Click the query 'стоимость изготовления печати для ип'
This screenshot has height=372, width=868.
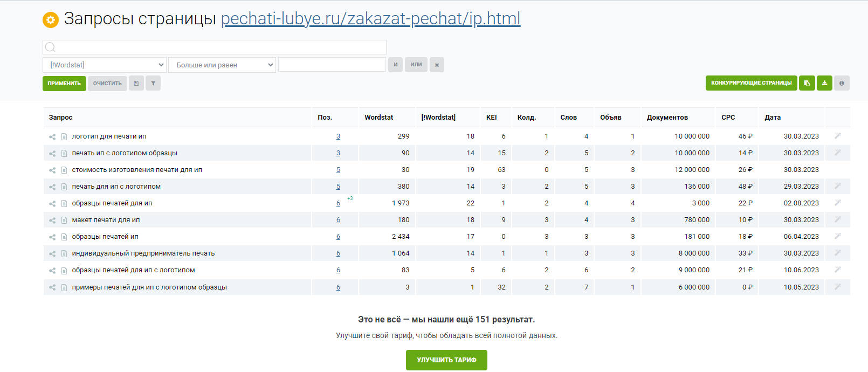coord(137,170)
